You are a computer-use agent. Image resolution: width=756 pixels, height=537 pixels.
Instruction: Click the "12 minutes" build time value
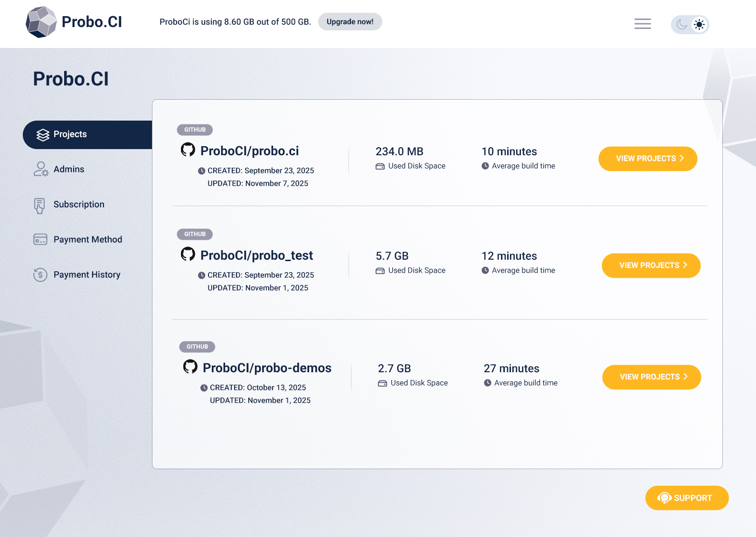pyautogui.click(x=509, y=256)
